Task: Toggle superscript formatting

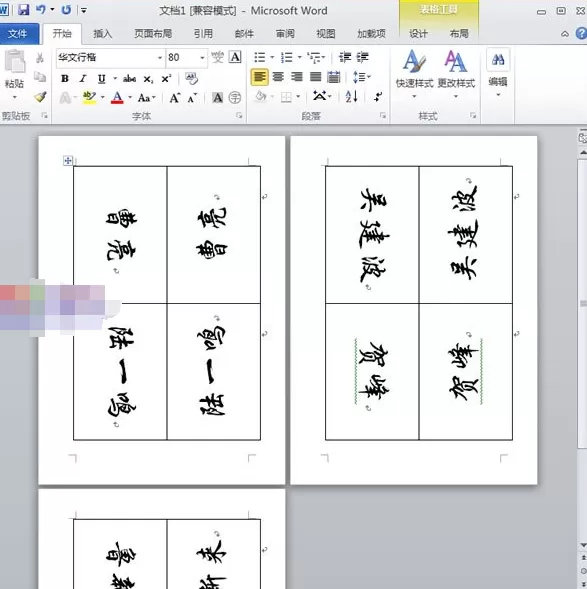Action: 166,79
